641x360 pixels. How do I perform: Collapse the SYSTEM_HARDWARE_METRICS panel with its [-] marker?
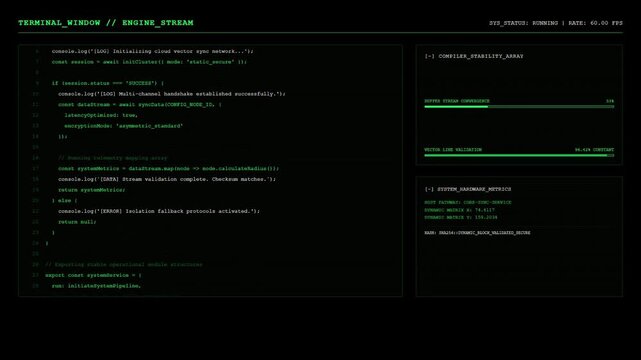point(429,189)
